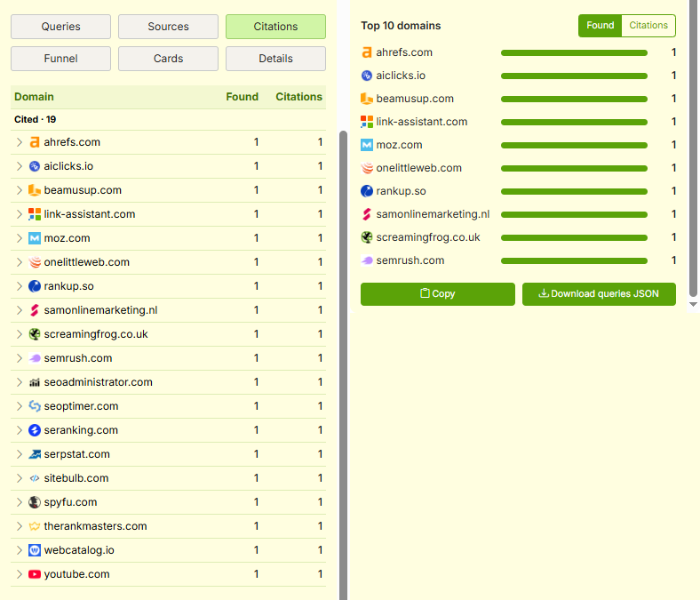The width and height of the screenshot is (700, 600).
Task: Expand the rankup.so row
Action: 20,286
